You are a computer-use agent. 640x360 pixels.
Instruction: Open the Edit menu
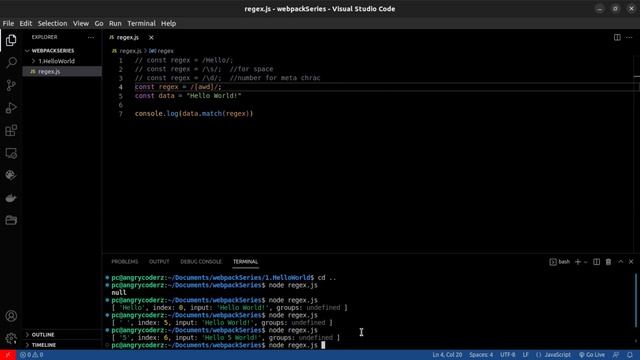click(x=25, y=23)
